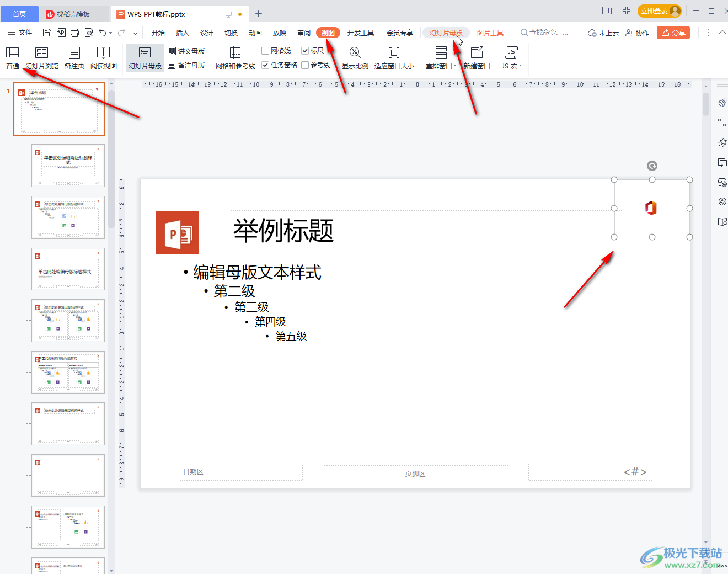Open Handout Master (讲义母版)
Screen dimensions: 728x574
tap(186, 51)
